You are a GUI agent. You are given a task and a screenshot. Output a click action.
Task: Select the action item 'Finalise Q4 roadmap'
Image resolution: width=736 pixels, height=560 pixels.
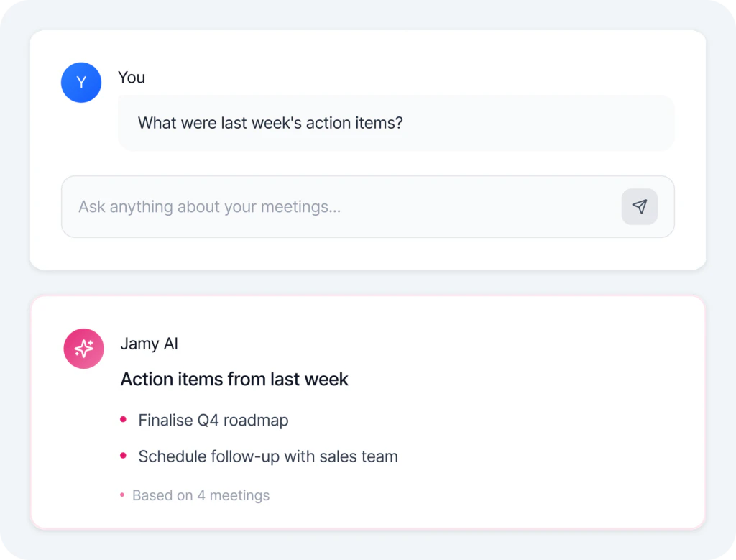(x=213, y=420)
